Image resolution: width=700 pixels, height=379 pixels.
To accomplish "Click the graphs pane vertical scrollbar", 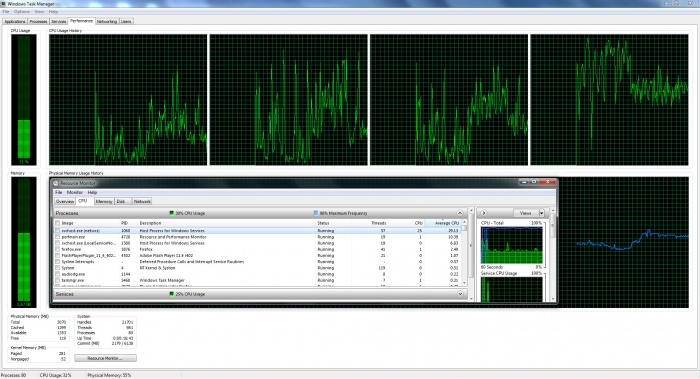I will pyautogui.click(x=553, y=253).
